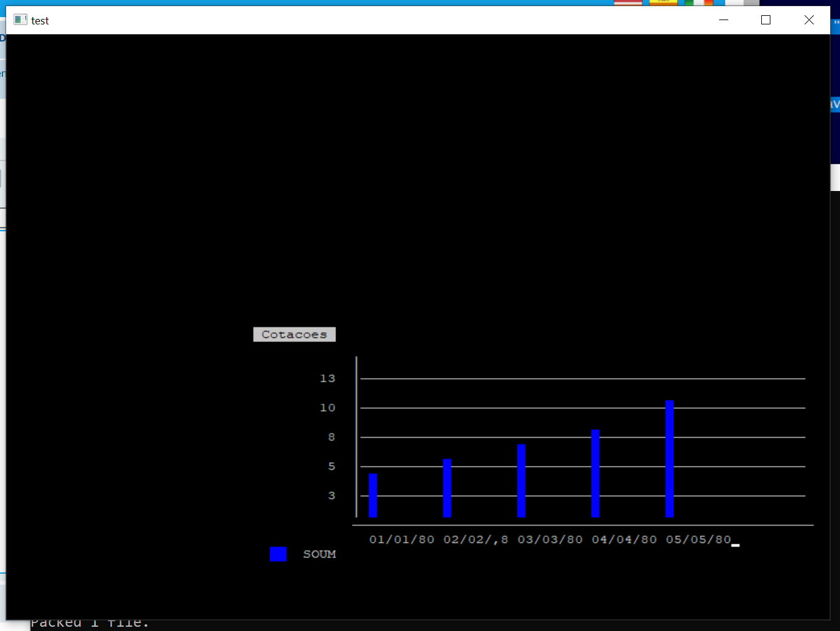840x631 pixels.
Task: Select the 04/04/80 date label
Action: [x=624, y=539]
